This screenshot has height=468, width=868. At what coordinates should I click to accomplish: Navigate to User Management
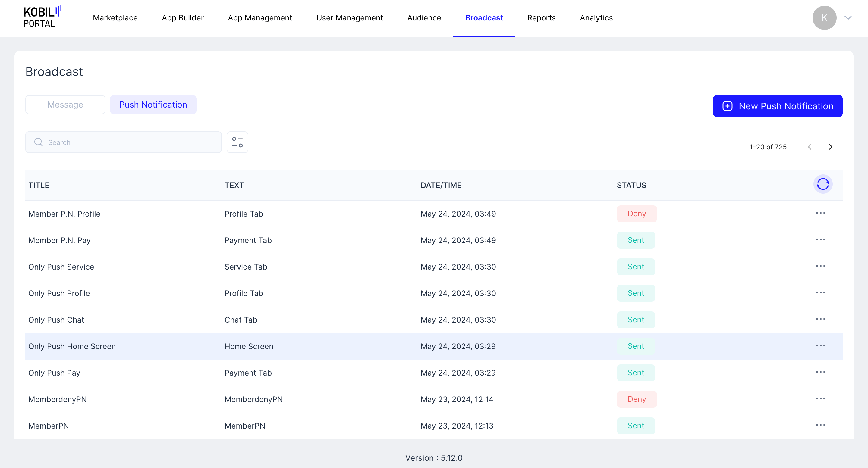(x=349, y=18)
